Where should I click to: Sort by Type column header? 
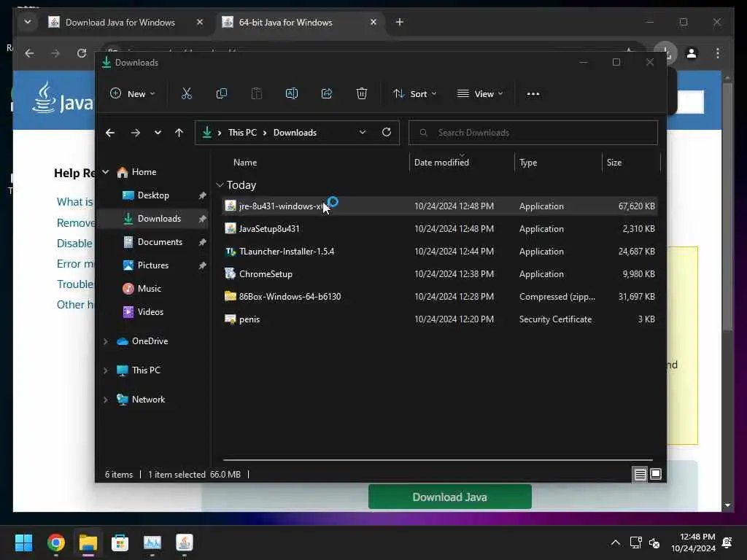(528, 163)
